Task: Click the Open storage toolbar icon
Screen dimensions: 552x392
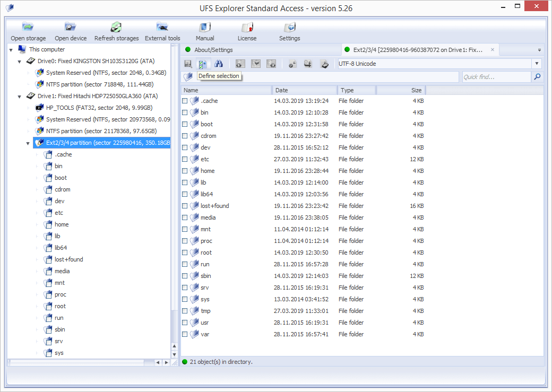Action: pos(28,28)
